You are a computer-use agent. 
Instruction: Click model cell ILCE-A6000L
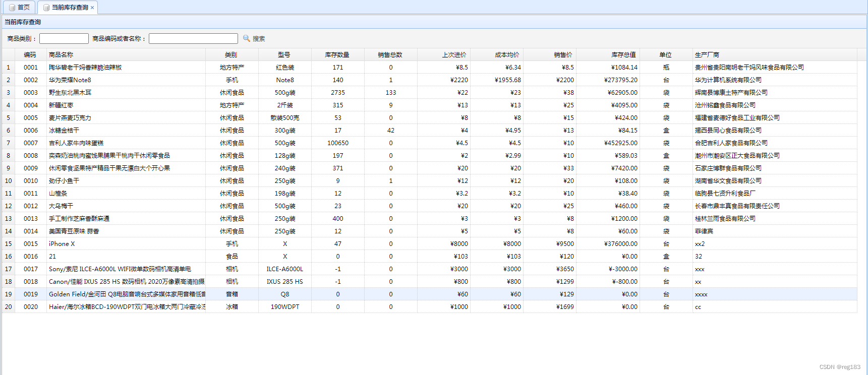pyautogui.click(x=285, y=269)
